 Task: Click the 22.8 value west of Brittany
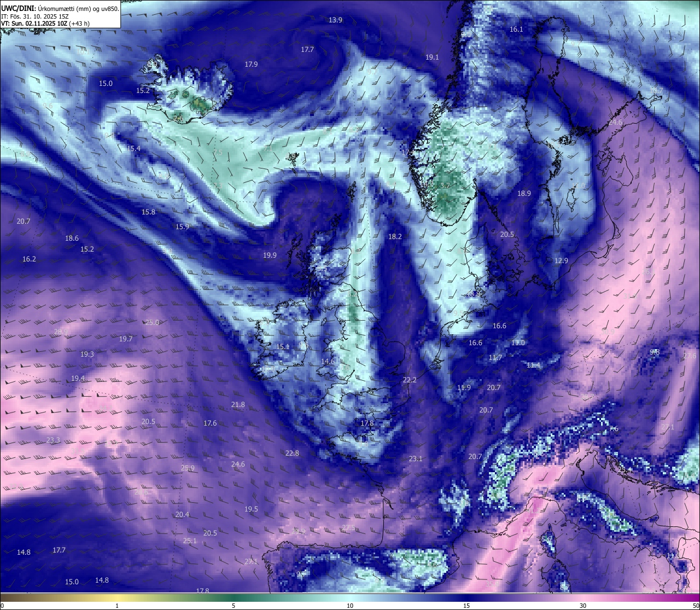point(292,453)
